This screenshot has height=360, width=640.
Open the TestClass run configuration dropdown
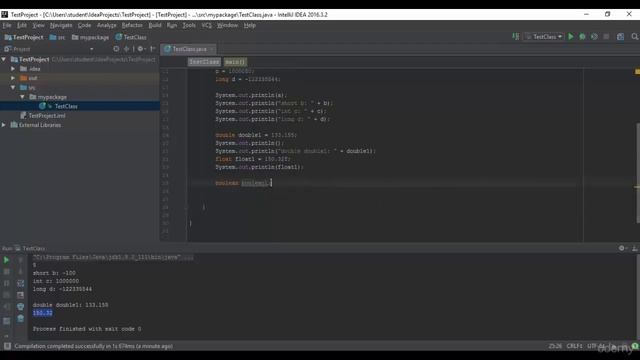544,37
